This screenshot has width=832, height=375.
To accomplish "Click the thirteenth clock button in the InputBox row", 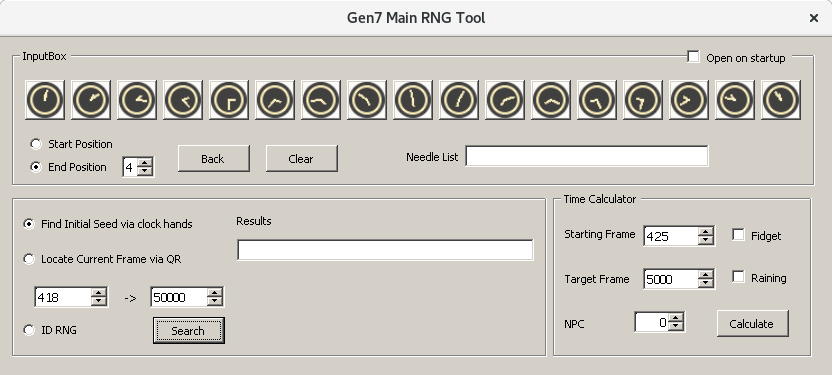I will [597, 100].
